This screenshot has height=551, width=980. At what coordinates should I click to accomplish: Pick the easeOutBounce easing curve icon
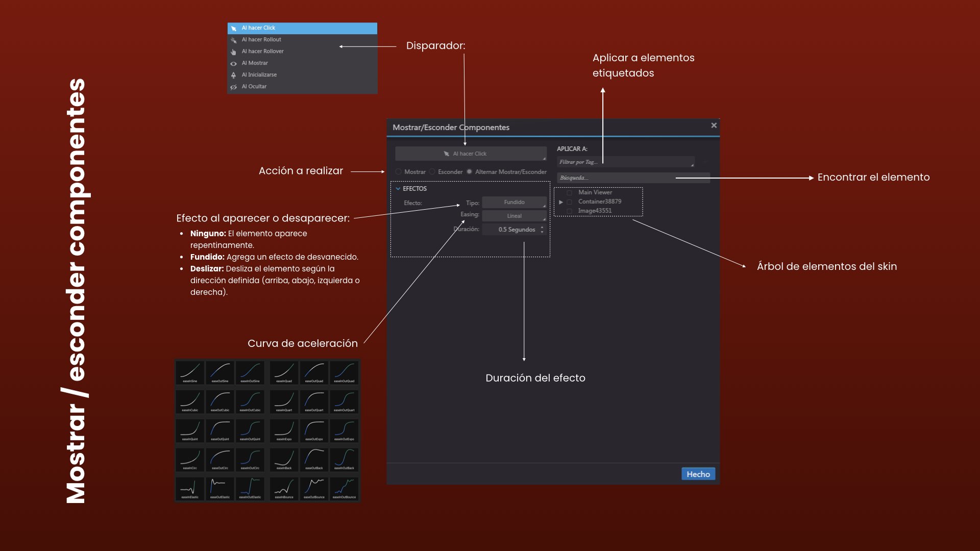(x=314, y=488)
